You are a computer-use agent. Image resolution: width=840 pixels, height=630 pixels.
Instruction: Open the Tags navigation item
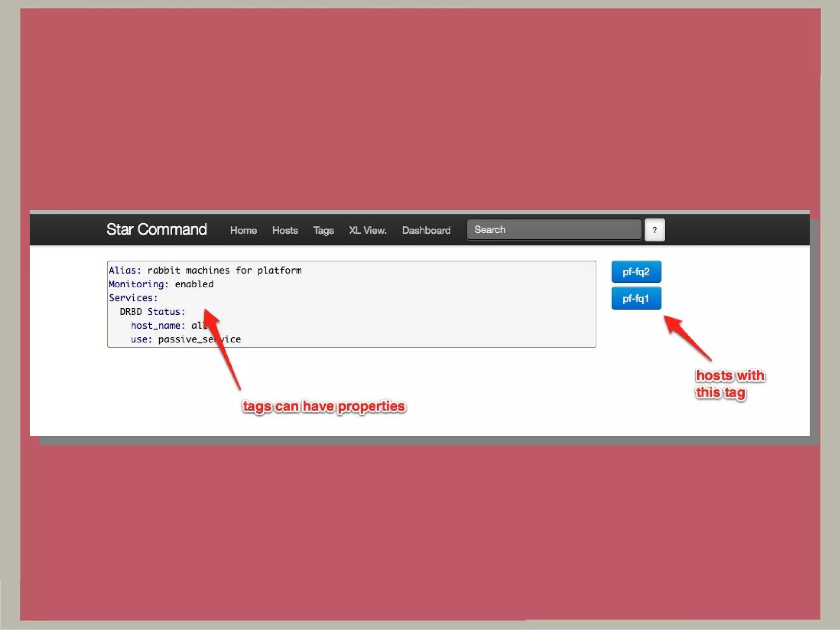click(323, 230)
